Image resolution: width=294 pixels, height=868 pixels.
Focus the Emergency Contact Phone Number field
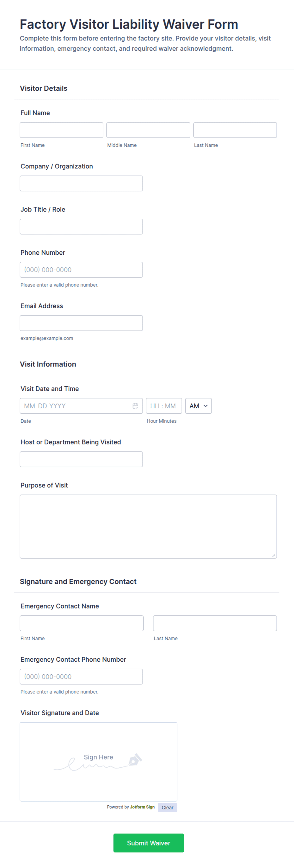click(x=81, y=676)
